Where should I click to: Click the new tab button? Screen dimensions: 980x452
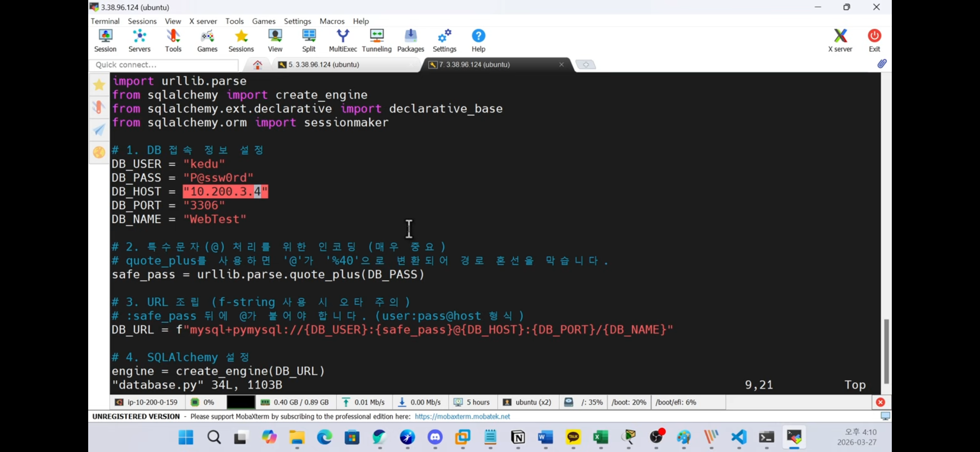pyautogui.click(x=585, y=64)
